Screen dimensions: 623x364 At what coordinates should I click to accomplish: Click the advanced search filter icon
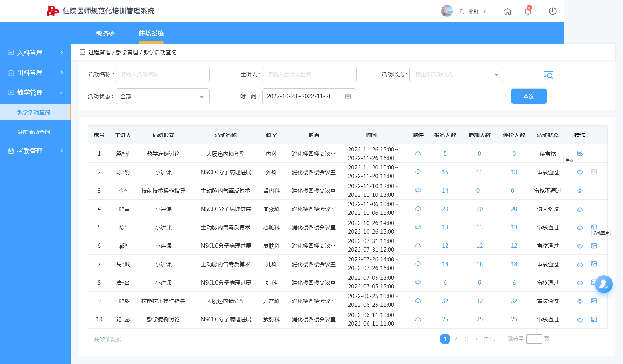pyautogui.click(x=549, y=76)
